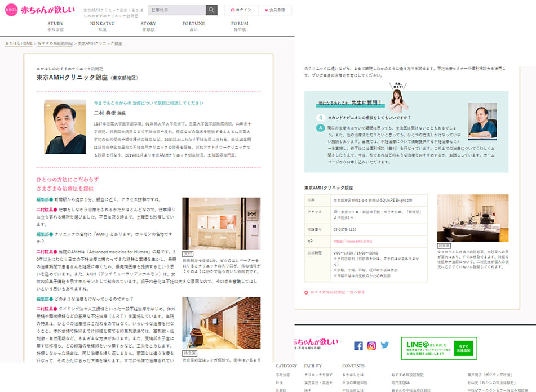536x392 pixels.
Task: Open the reception desk (受付) photo
Action: click(x=221, y=224)
